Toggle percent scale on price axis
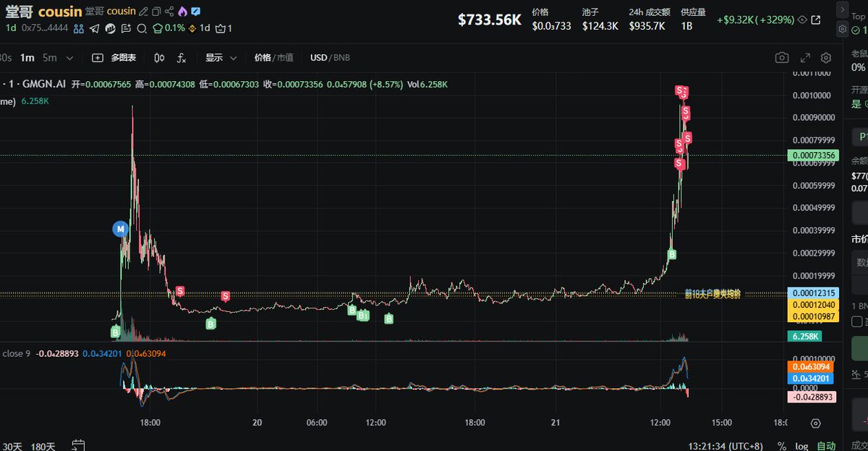This screenshot has width=868, height=451. pos(782,446)
